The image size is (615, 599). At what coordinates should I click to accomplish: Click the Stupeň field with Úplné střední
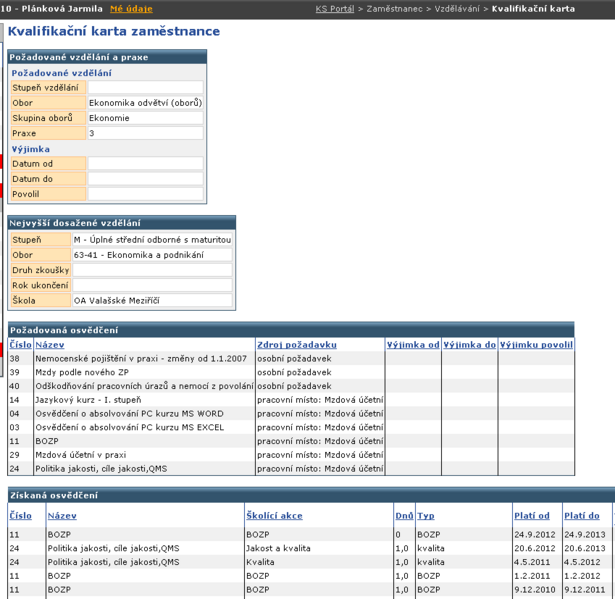[153, 239]
